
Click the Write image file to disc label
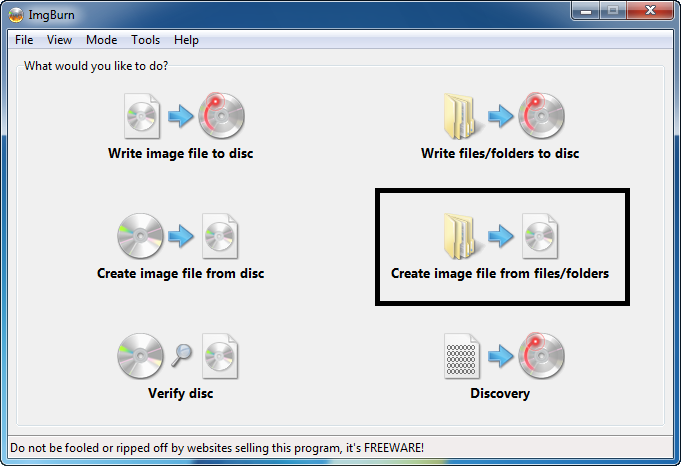[181, 153]
